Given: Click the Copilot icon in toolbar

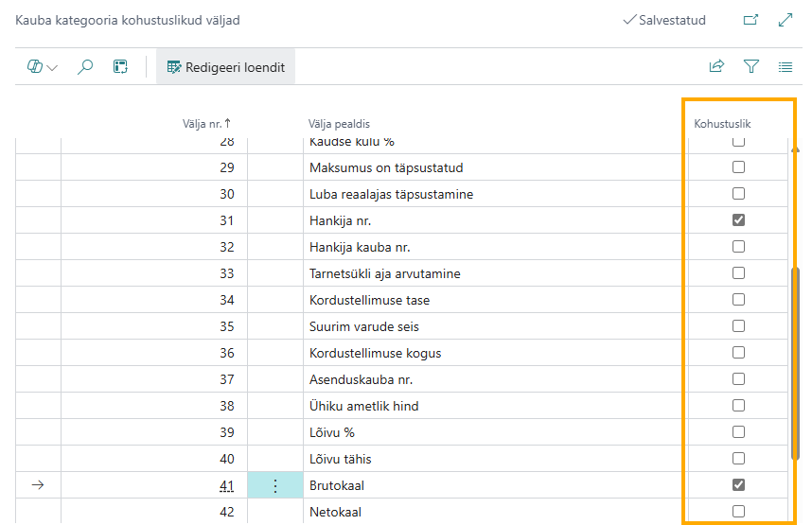Looking at the screenshot, I should [x=35, y=67].
